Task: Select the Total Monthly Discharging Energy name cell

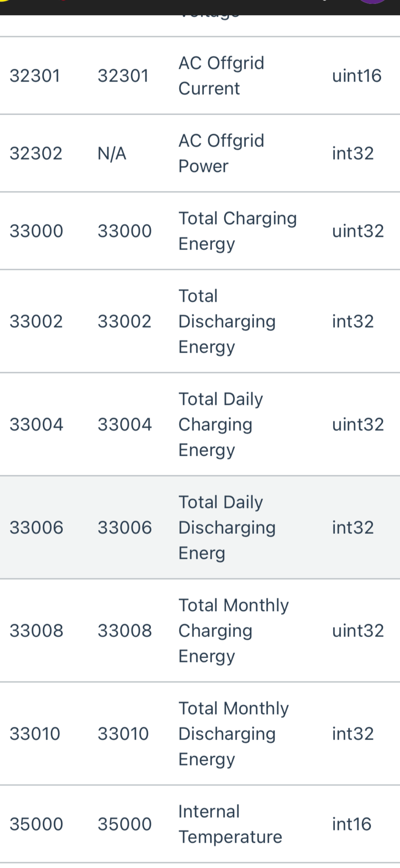Action: [233, 734]
